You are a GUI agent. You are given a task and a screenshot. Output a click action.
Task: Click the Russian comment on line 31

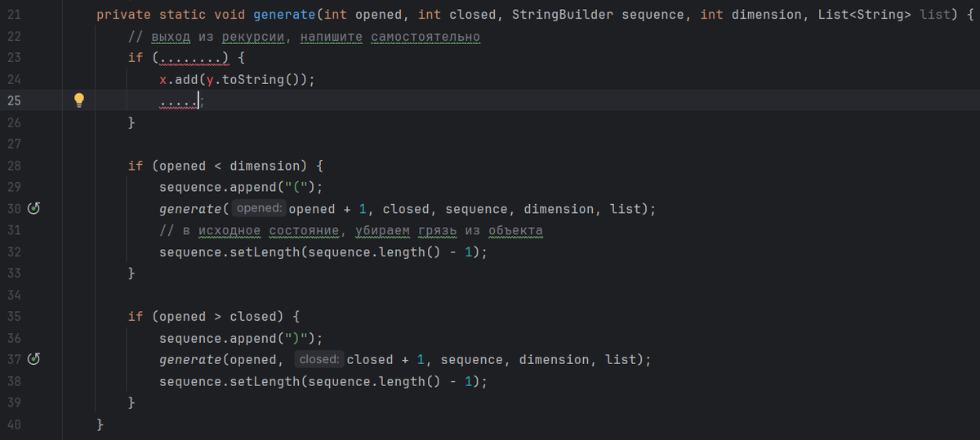click(x=351, y=230)
